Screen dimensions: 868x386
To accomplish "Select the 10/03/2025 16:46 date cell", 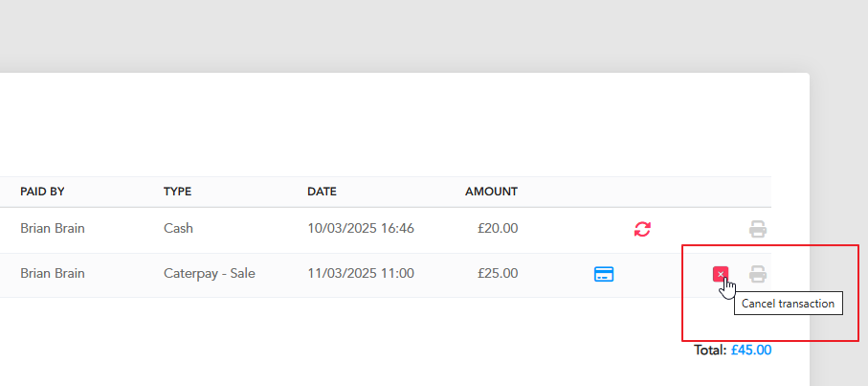I will [x=361, y=228].
